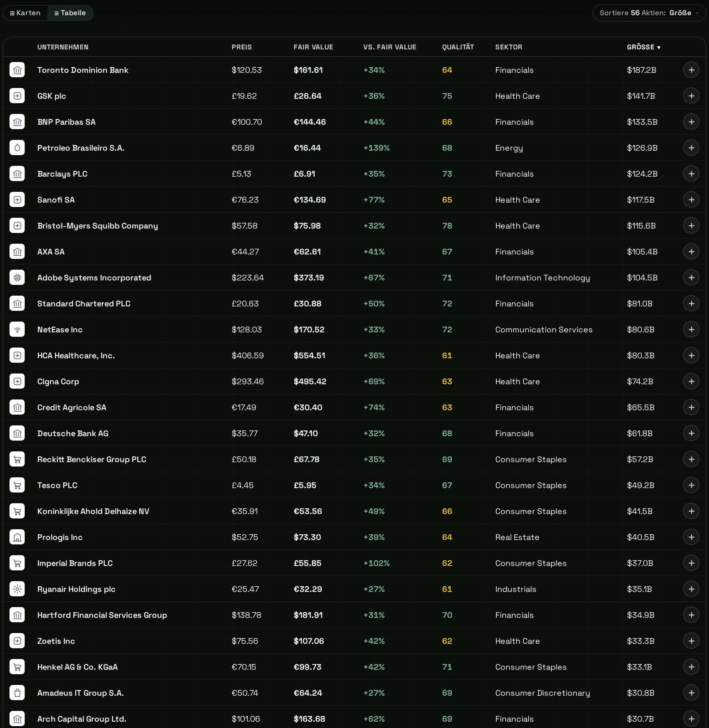Switch to the Karten view tab

coord(25,13)
